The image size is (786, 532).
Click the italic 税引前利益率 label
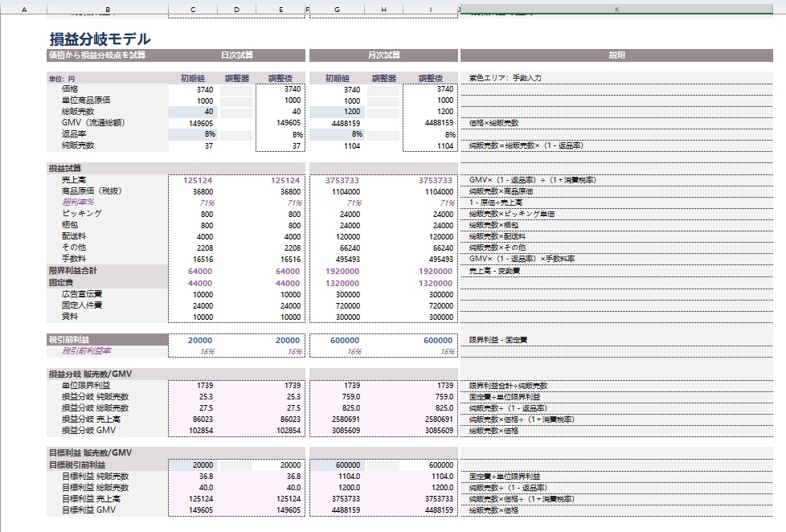pyautogui.click(x=86, y=351)
